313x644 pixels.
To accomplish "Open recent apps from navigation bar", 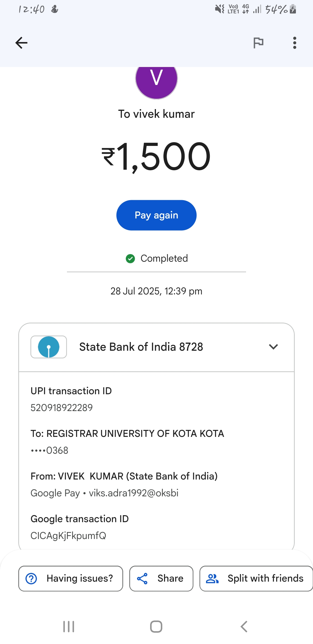I will pyautogui.click(x=69, y=627).
